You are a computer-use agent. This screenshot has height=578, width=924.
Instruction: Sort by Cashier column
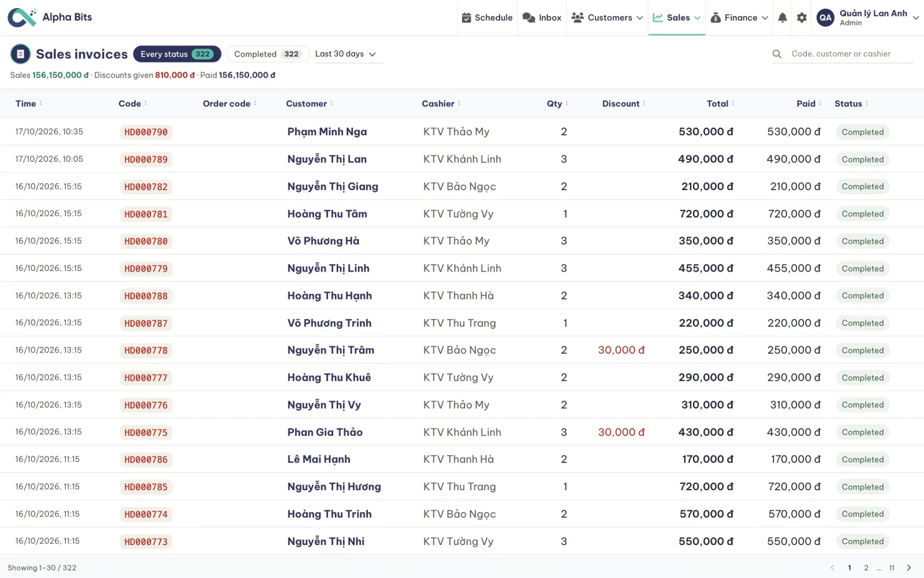(441, 103)
